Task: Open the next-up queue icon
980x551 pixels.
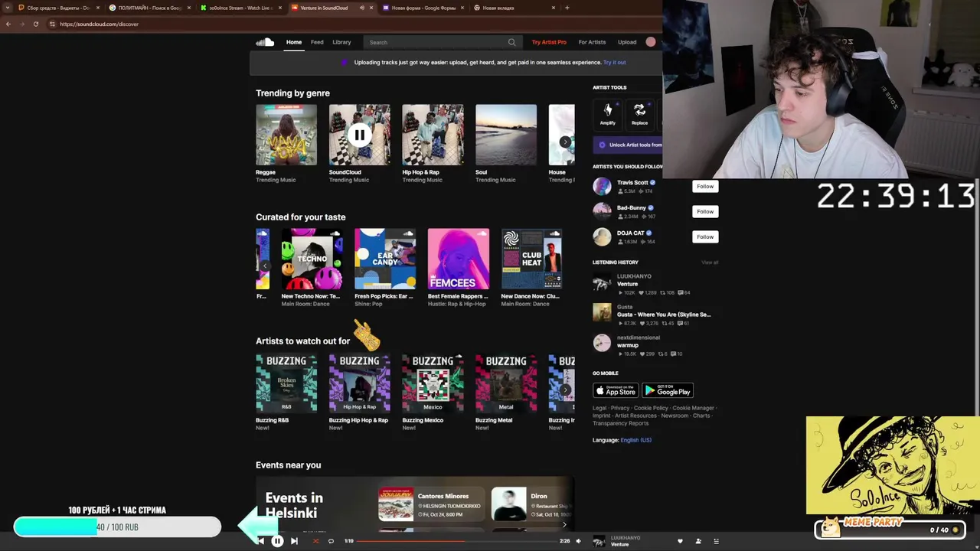Action: (x=716, y=541)
